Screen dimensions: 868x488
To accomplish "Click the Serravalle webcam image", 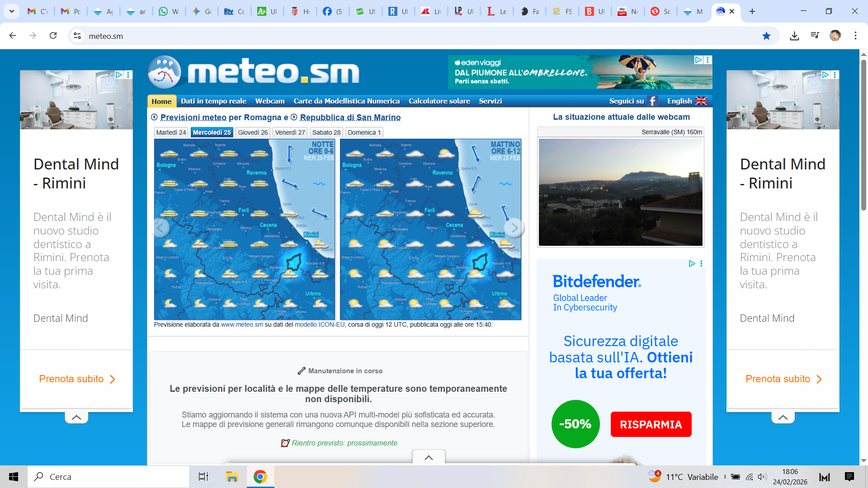I will coord(620,192).
